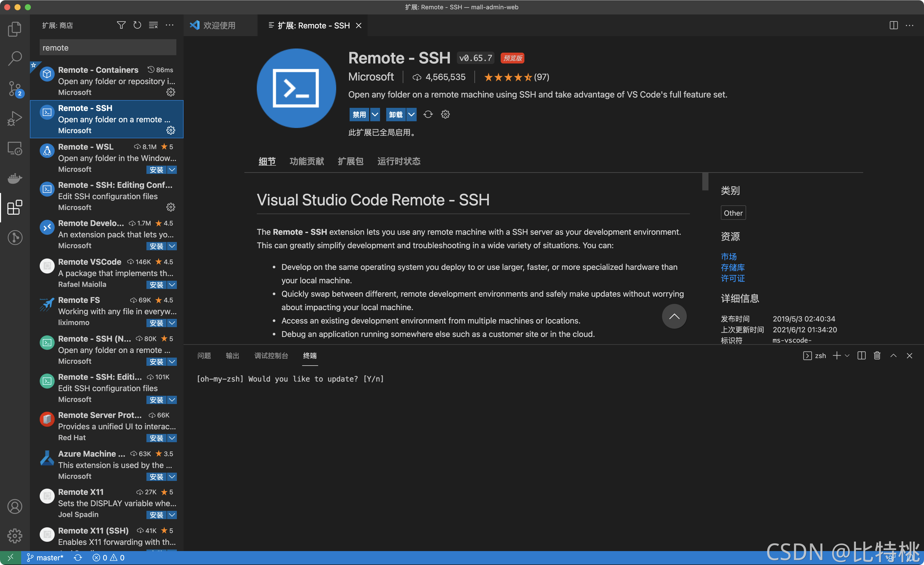Open extensions view more actions menu
924x565 pixels.
pos(169,25)
